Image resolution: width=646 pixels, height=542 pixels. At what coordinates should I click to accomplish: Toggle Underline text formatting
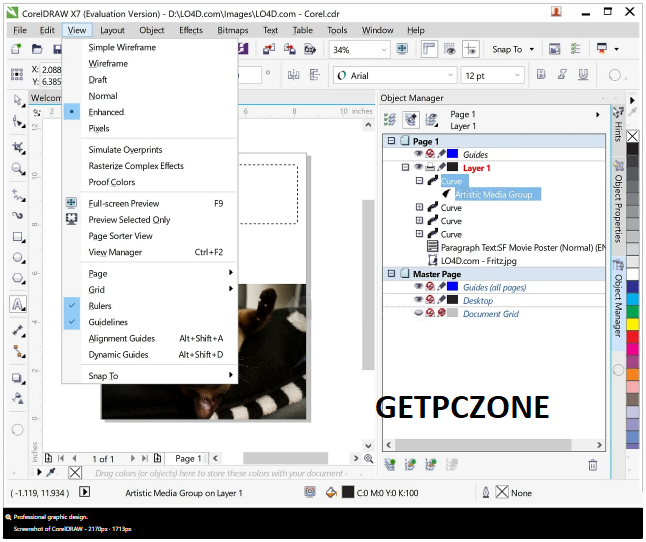point(583,75)
